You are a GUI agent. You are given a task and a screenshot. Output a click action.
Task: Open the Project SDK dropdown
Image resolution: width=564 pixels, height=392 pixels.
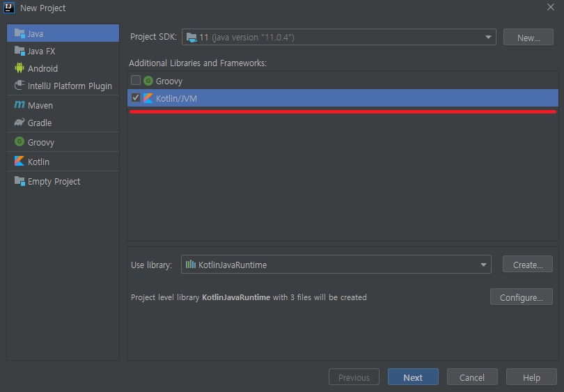(x=339, y=37)
